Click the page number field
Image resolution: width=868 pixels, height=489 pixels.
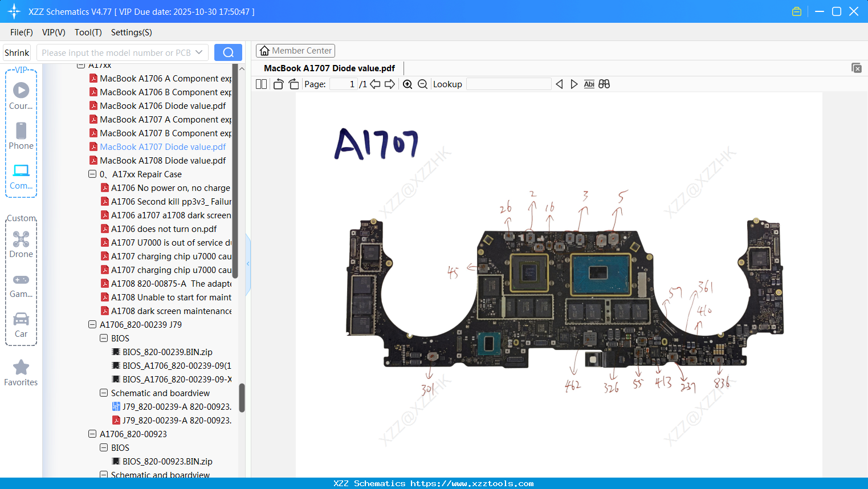click(x=343, y=84)
